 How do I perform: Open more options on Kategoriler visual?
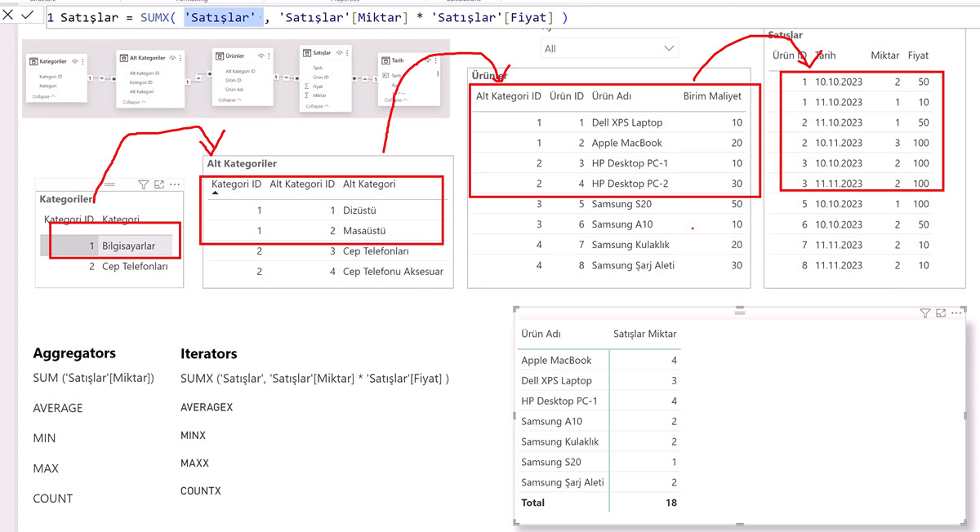(x=175, y=185)
